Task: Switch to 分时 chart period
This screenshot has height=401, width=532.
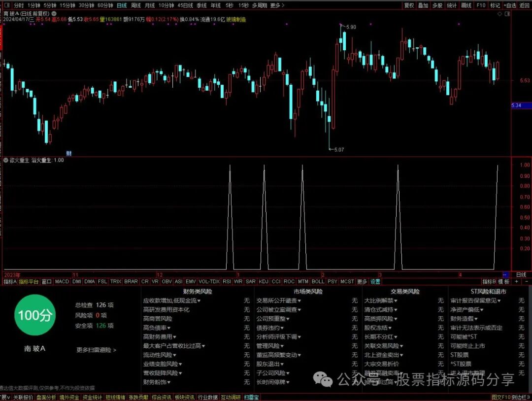Action: click(x=19, y=5)
